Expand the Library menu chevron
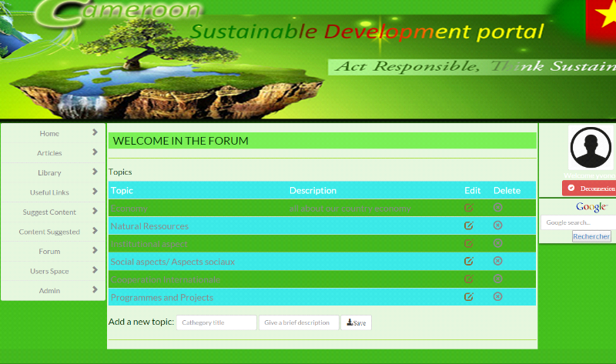Screen dimensions: 616x364 pos(95,172)
